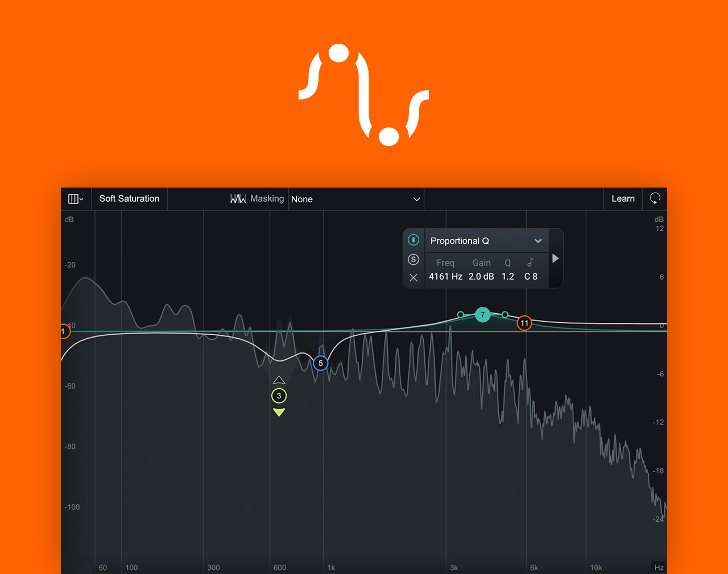Expand the band panel with right arrow
Screen dimensions: 728x574
click(556, 259)
